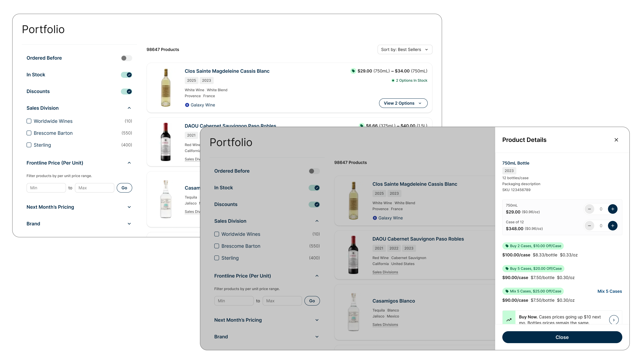The image size is (642, 364).
Task: Click the Close button in Product Details
Action: (562, 337)
